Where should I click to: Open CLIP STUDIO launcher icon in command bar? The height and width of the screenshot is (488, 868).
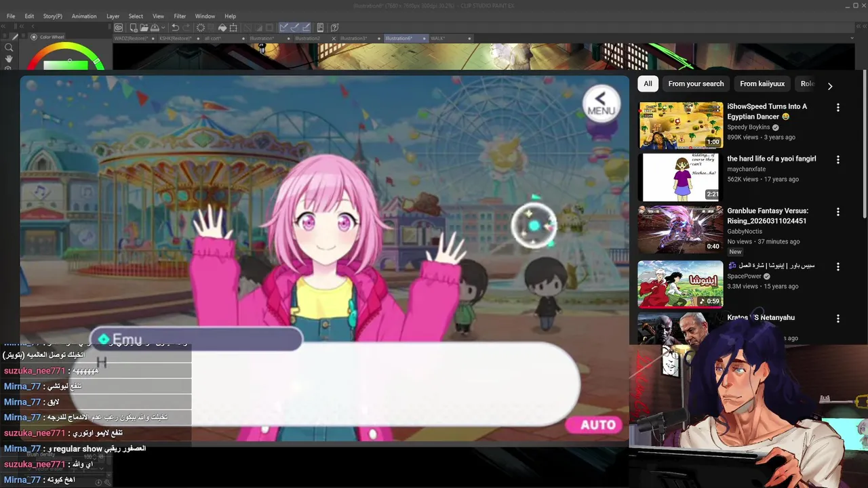click(119, 28)
